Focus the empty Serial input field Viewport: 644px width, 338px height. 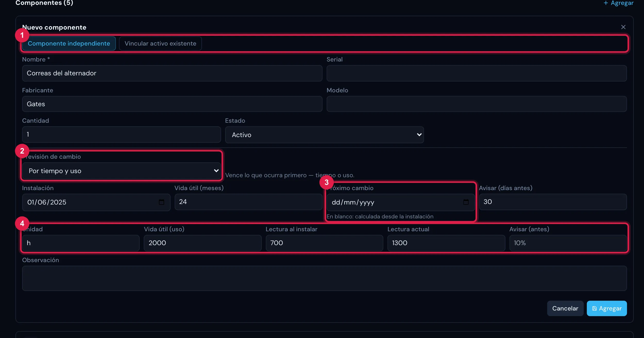pos(477,73)
